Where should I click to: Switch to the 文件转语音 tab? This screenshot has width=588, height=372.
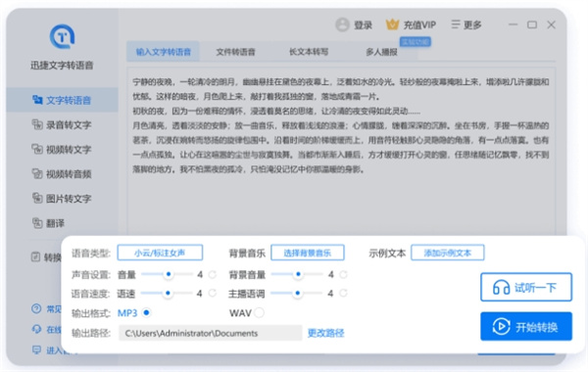tap(235, 52)
